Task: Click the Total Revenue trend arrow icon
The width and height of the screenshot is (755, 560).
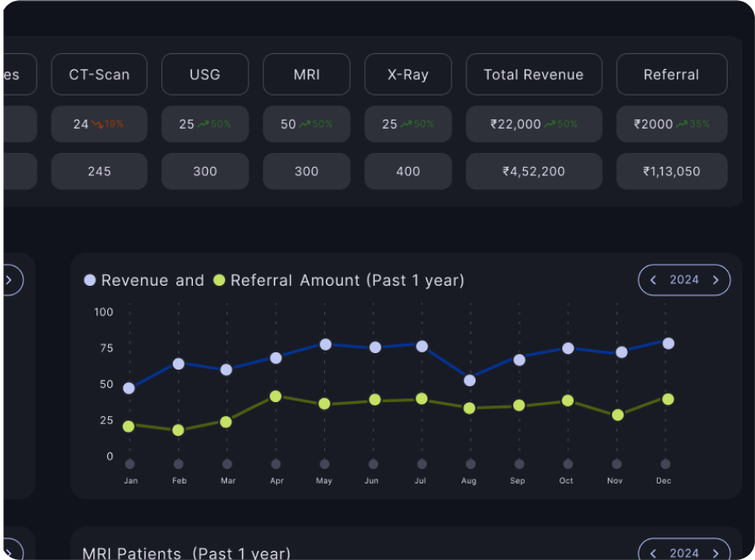Action: pyautogui.click(x=550, y=124)
